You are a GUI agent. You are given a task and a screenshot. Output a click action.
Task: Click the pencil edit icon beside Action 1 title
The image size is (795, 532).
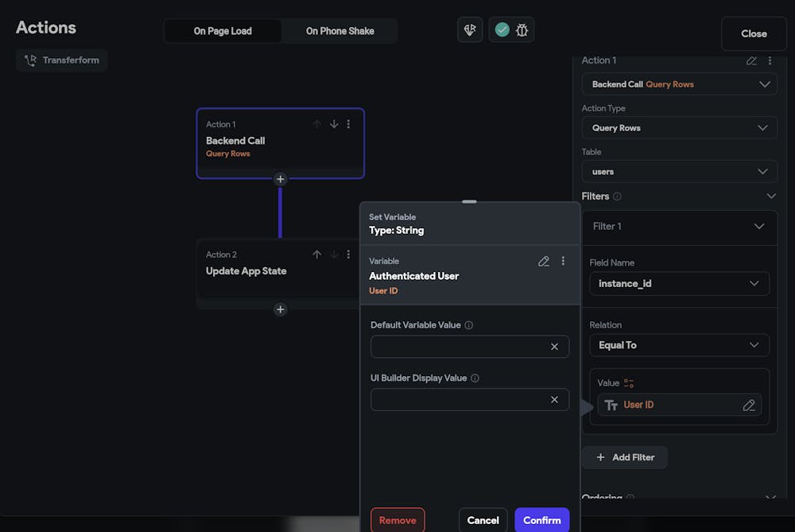coord(751,60)
